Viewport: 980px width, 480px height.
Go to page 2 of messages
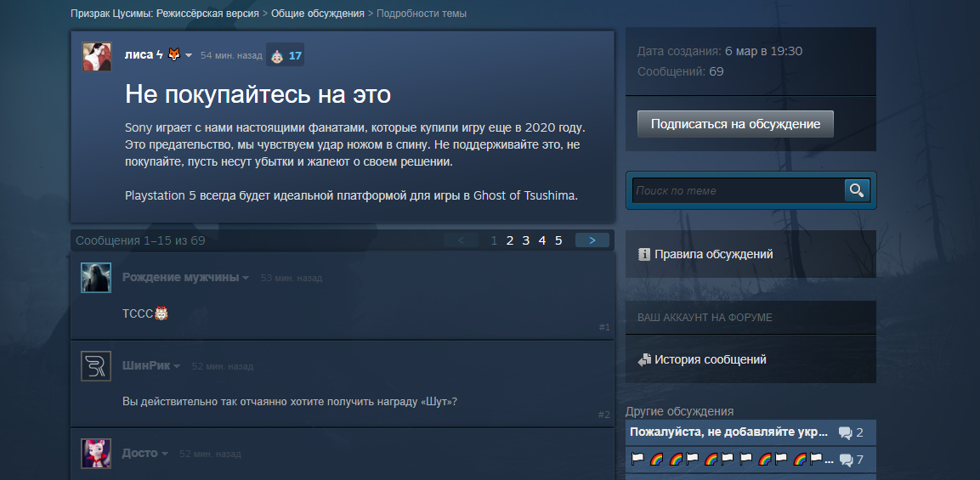[509, 240]
